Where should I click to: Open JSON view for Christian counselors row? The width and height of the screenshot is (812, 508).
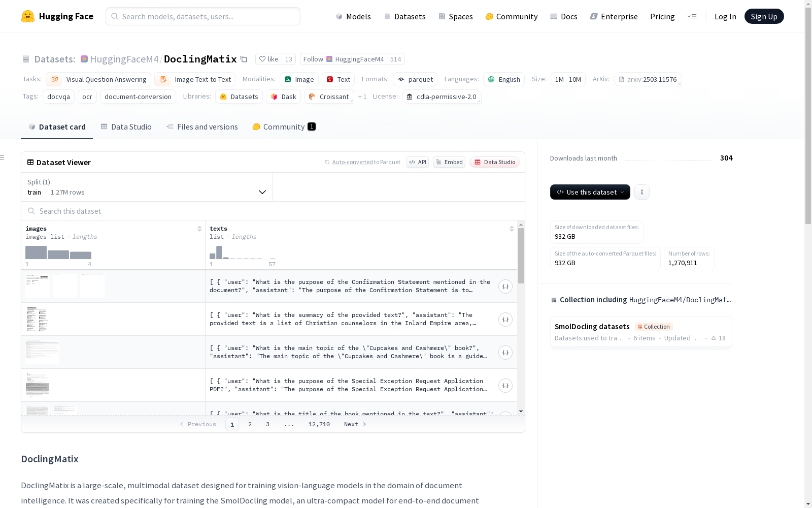point(505,320)
